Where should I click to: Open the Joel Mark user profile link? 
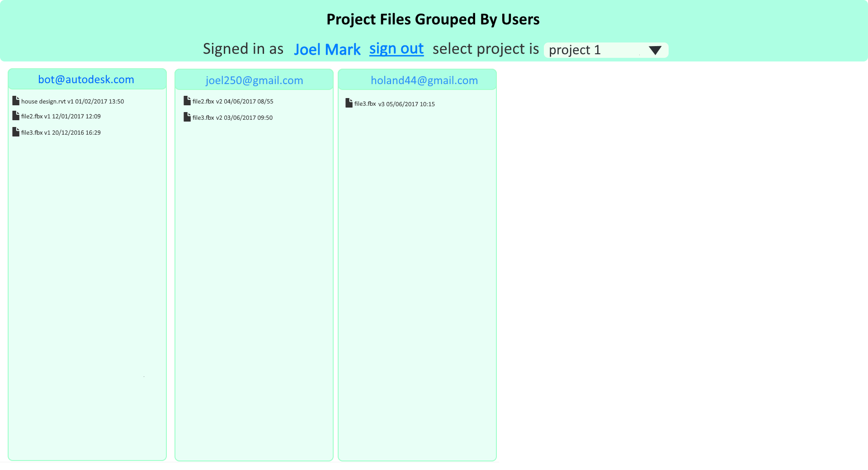click(x=327, y=49)
